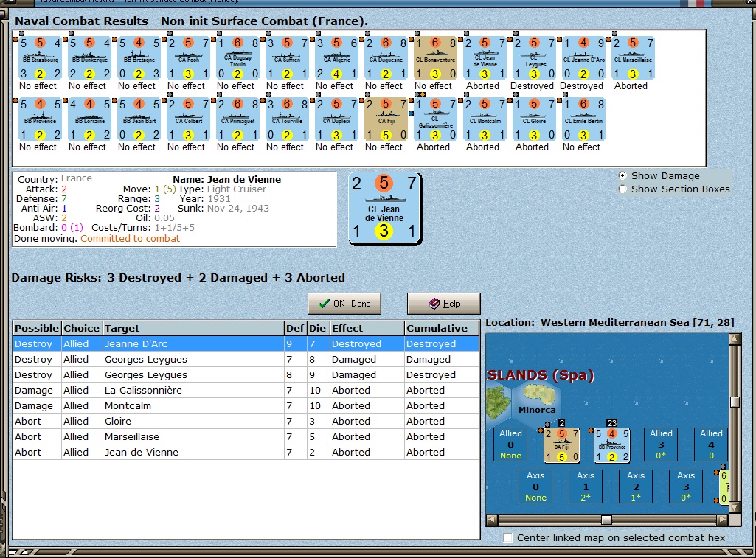Select the CL Montcalm counter
The width and height of the screenshot is (756, 558).
[x=485, y=119]
